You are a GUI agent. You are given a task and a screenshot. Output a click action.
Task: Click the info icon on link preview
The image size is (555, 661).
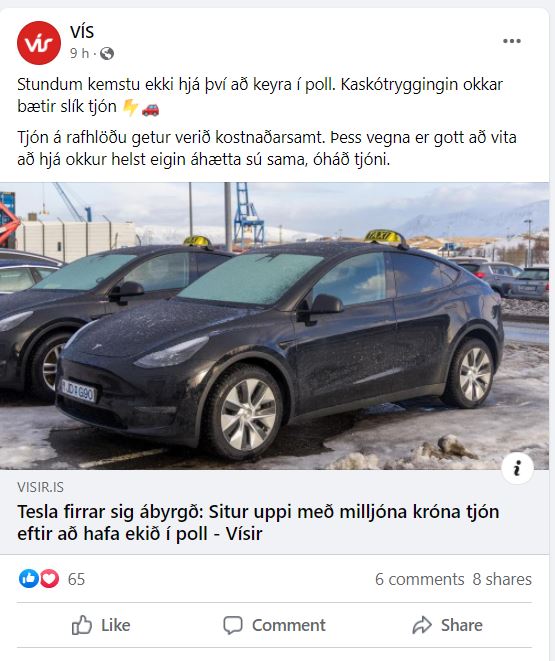tap(517, 468)
